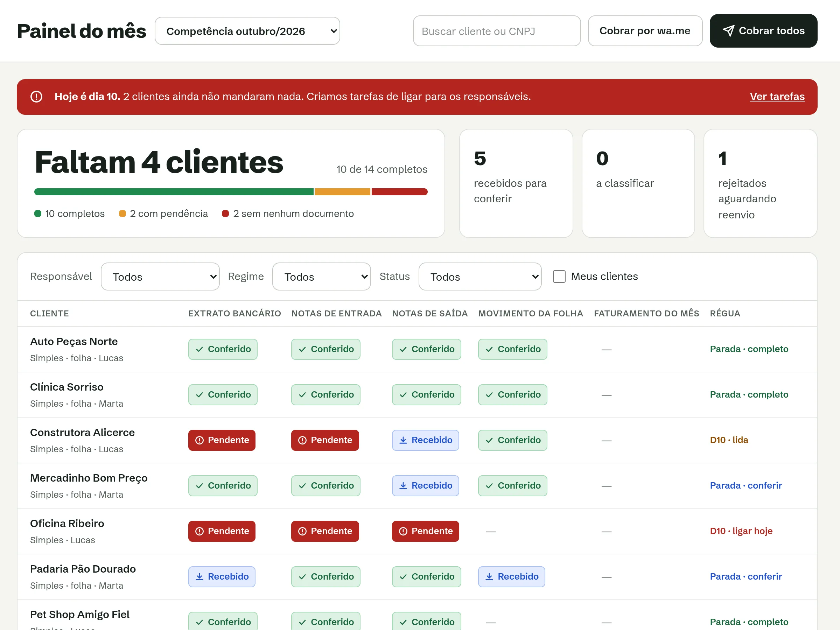Select the 0 a classificar card
This screenshot has height=630, width=840.
pos(638,183)
